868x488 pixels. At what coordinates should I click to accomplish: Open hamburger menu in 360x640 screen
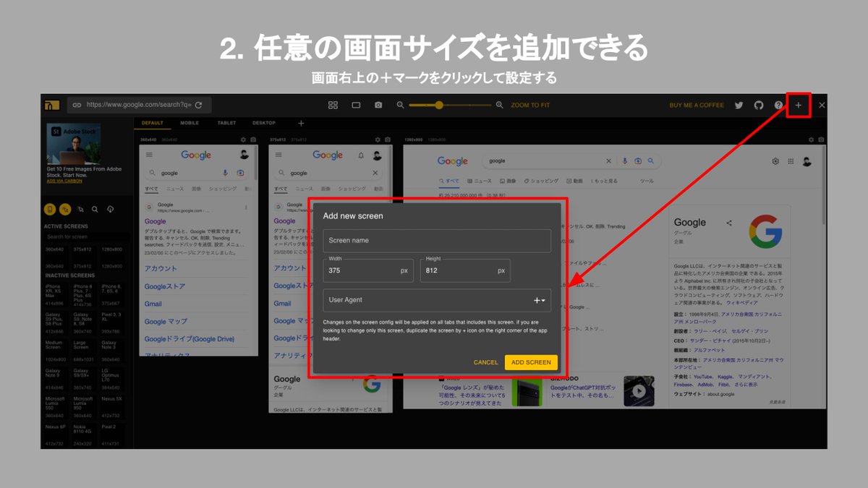[x=149, y=155]
